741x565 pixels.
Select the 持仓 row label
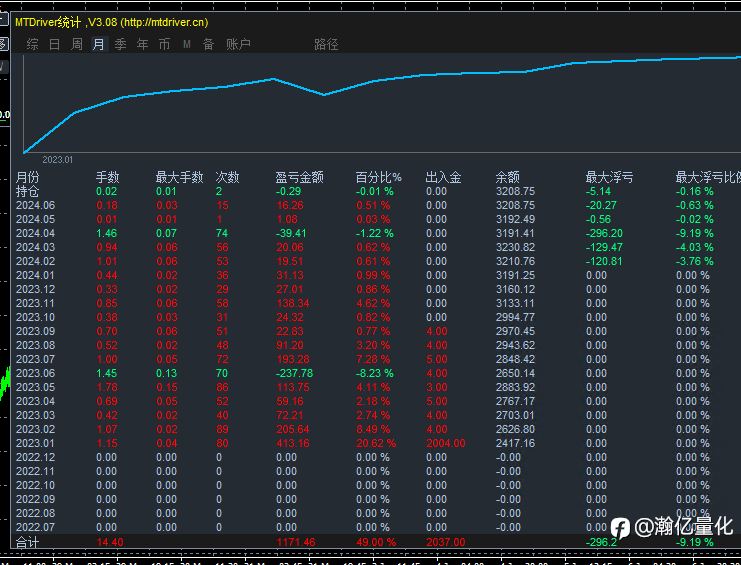[x=27, y=191]
